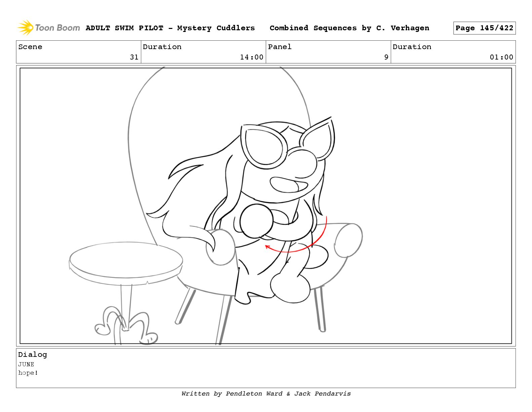Select scene duration value 14:00
Screen dimensions: 532x412
point(252,57)
